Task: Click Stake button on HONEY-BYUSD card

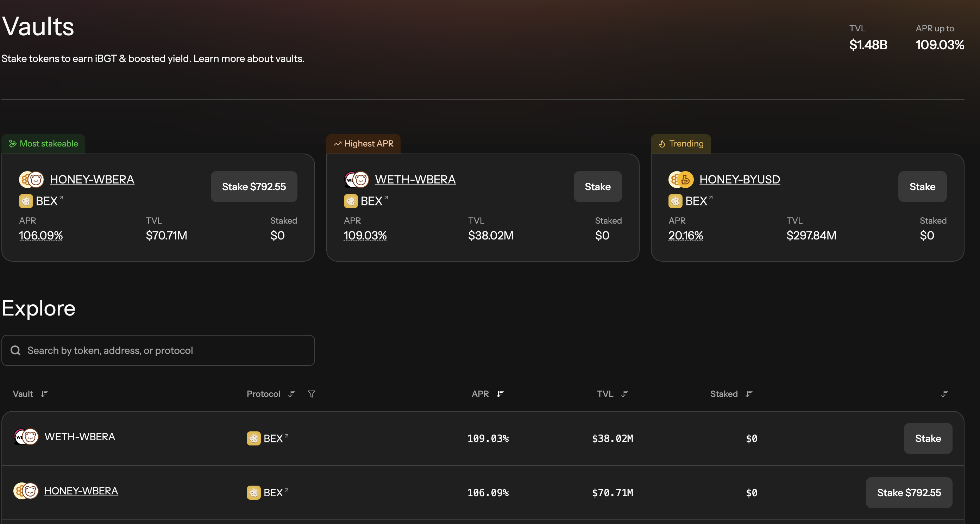Action: (x=922, y=186)
